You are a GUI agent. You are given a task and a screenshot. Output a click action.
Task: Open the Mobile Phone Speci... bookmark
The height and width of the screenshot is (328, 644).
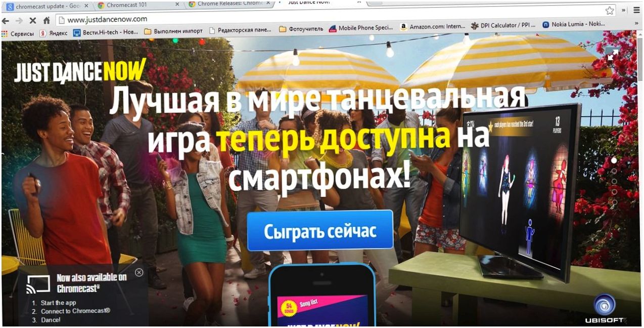click(x=361, y=28)
